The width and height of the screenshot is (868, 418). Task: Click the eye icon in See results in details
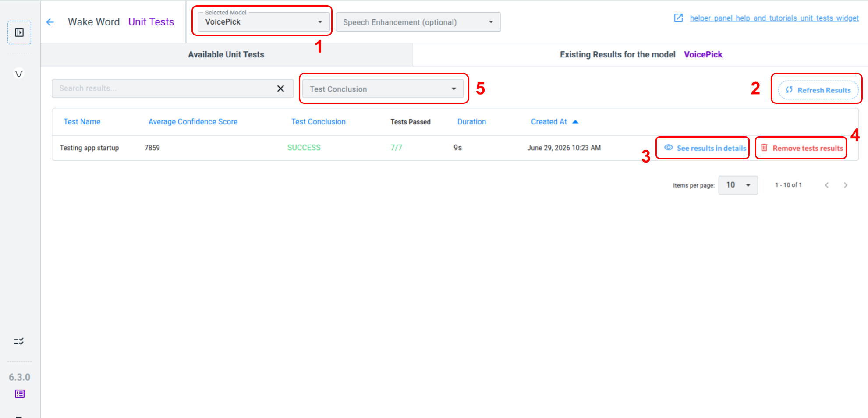coord(669,148)
